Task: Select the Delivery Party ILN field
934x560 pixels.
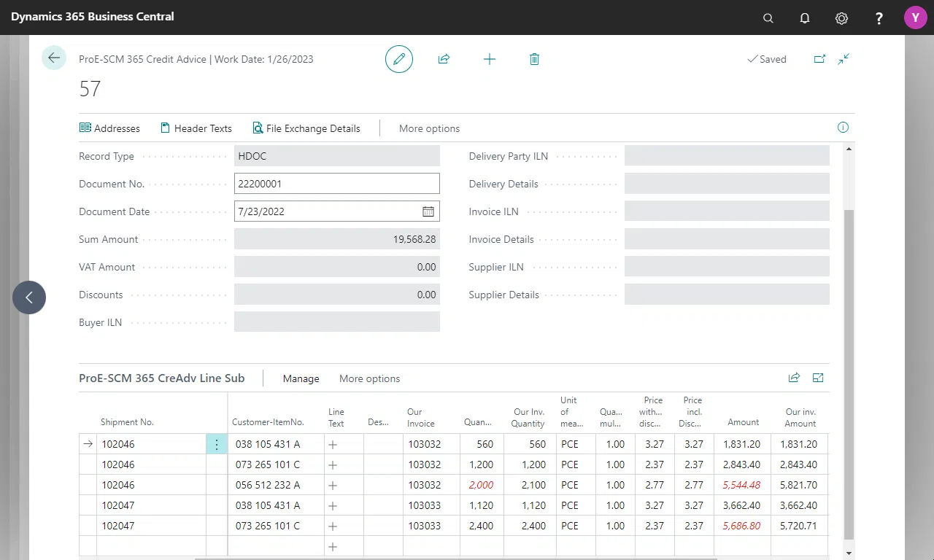Action: pos(727,156)
